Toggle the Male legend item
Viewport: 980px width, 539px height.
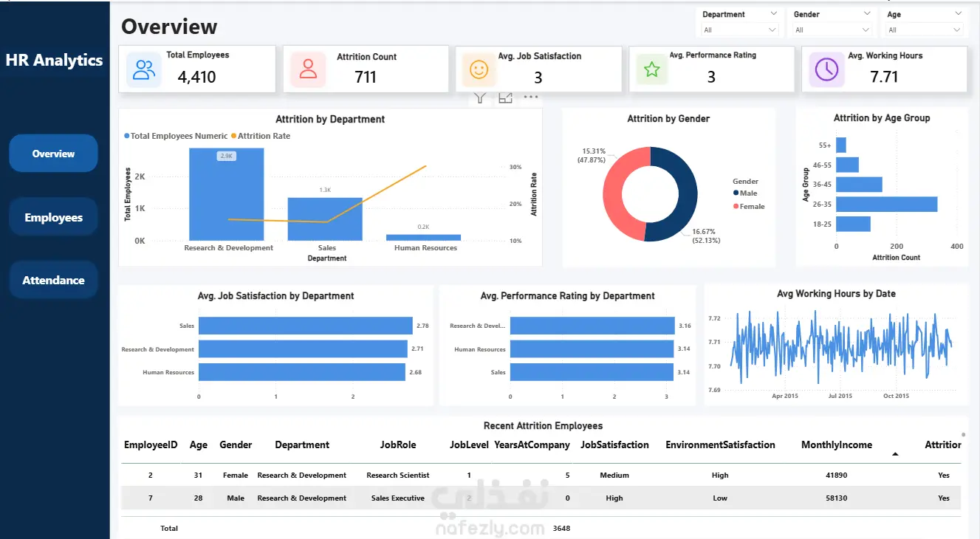point(744,193)
